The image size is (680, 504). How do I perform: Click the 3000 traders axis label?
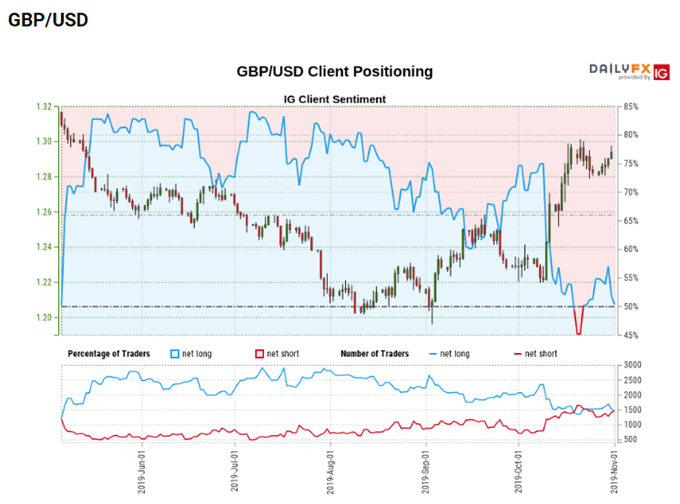coord(632,365)
